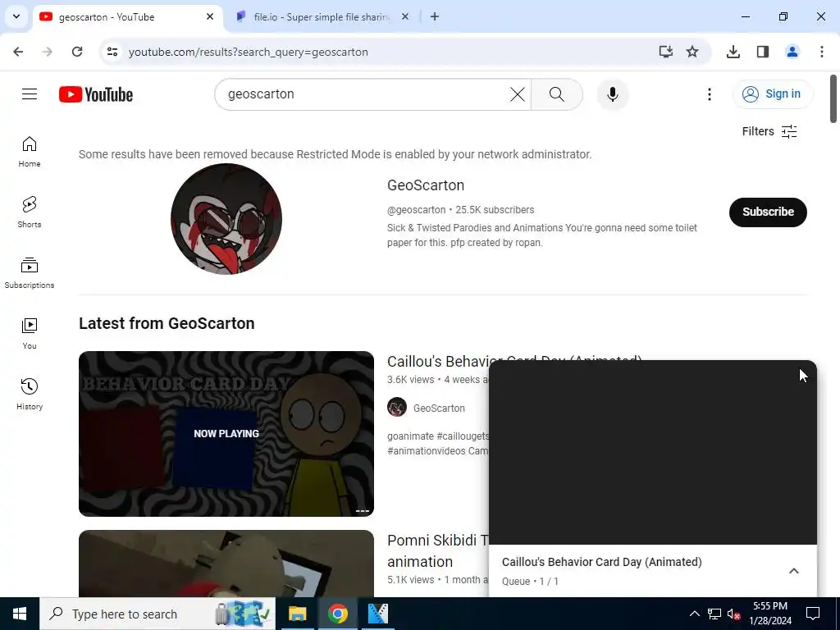Start voice search with the microphone icon

612,94
